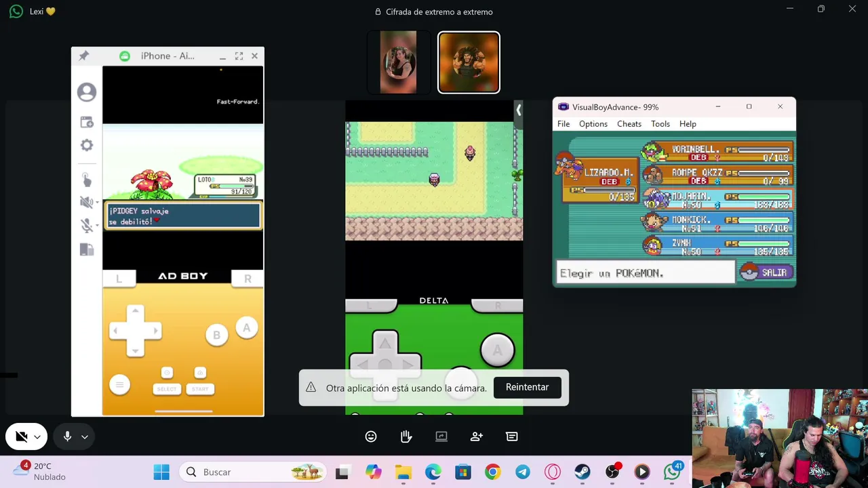Open the Cheats menu in VisualBoyAdvance
868x488 pixels.
(x=629, y=124)
